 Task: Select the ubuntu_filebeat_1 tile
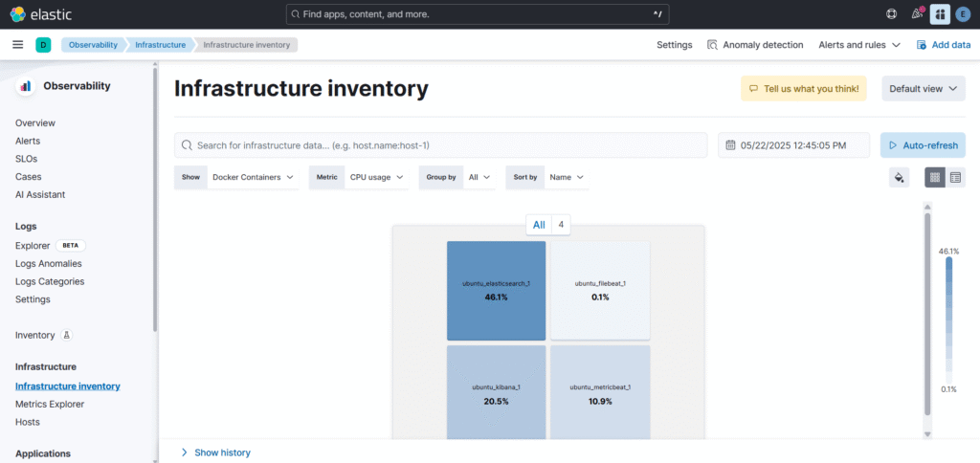(x=600, y=291)
